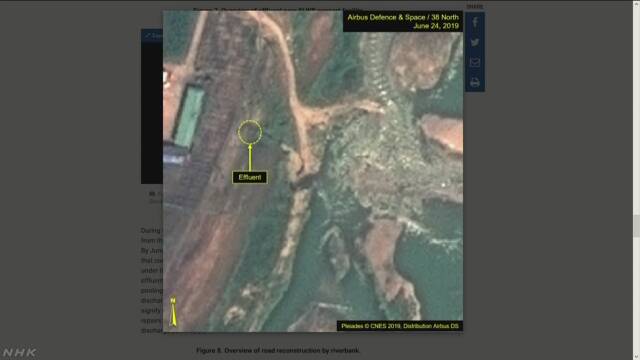Click scrollbar up arrow at top right
Image resolution: width=640 pixels, height=360 pixels.
coord(636,2)
